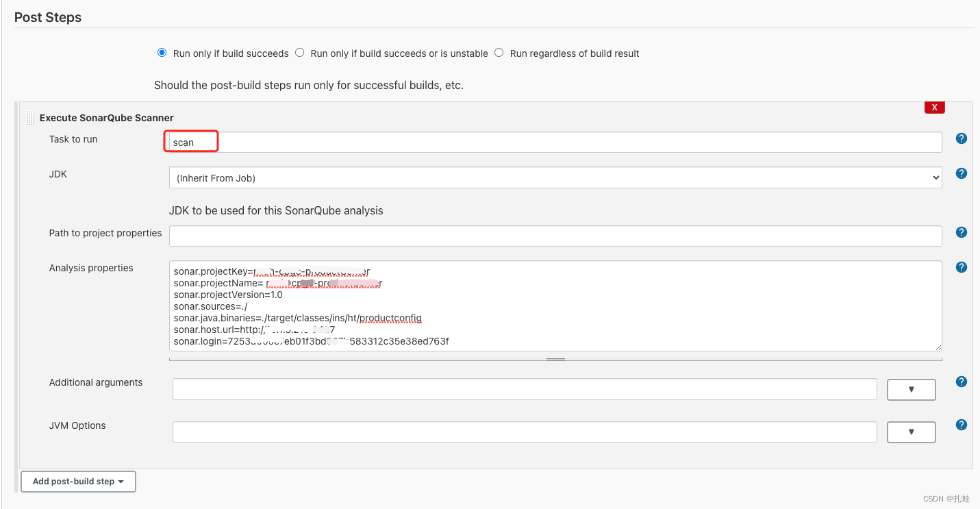Select Run only if build succeeds
The height and width of the screenshot is (509, 980).
(162, 52)
